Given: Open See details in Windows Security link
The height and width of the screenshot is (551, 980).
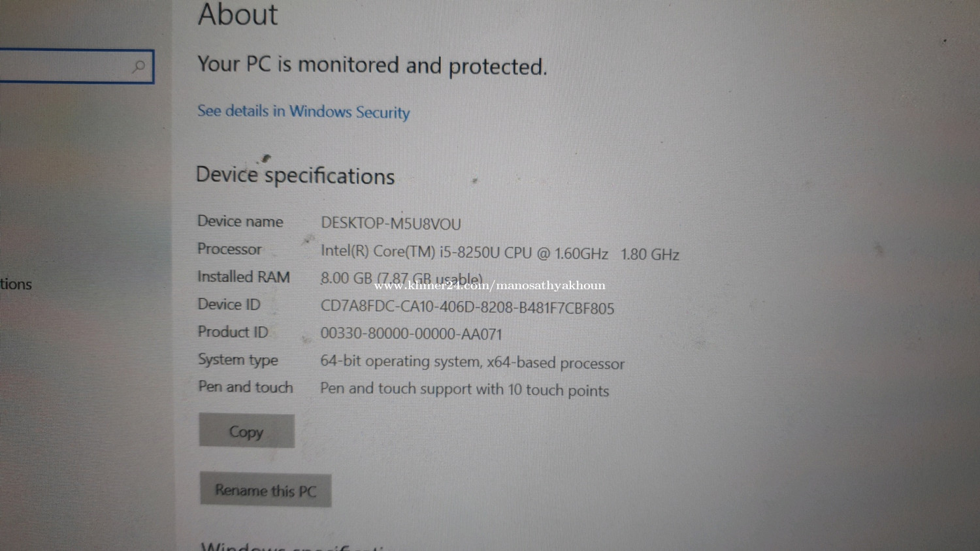Looking at the screenshot, I should pyautogui.click(x=304, y=112).
